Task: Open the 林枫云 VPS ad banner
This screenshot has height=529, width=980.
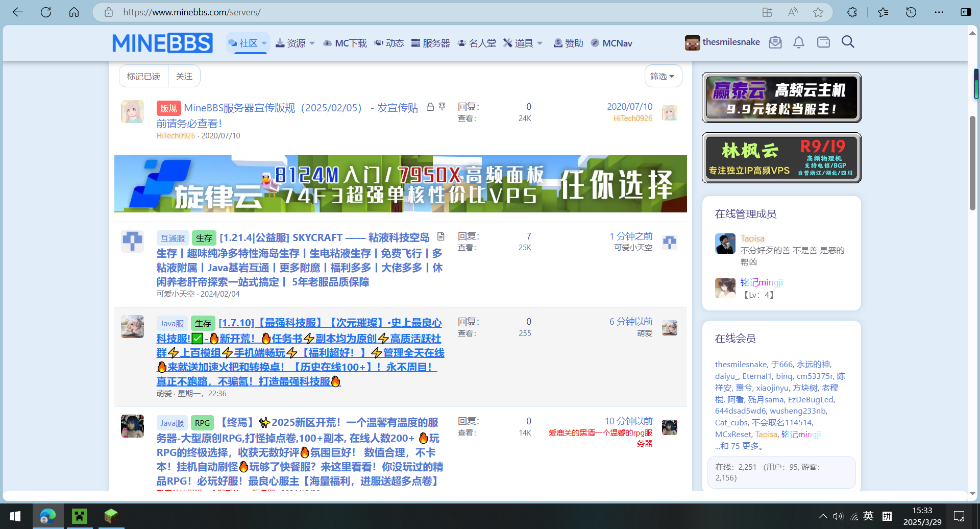Action: tap(781, 158)
